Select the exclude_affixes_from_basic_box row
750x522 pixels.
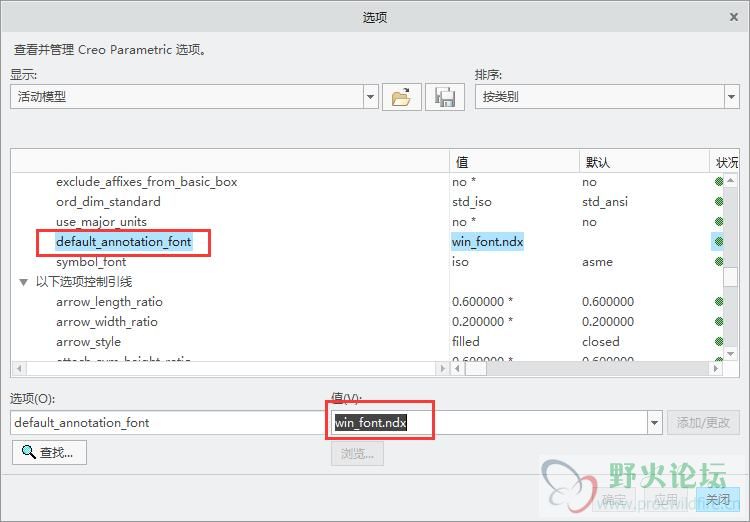[x=146, y=182]
